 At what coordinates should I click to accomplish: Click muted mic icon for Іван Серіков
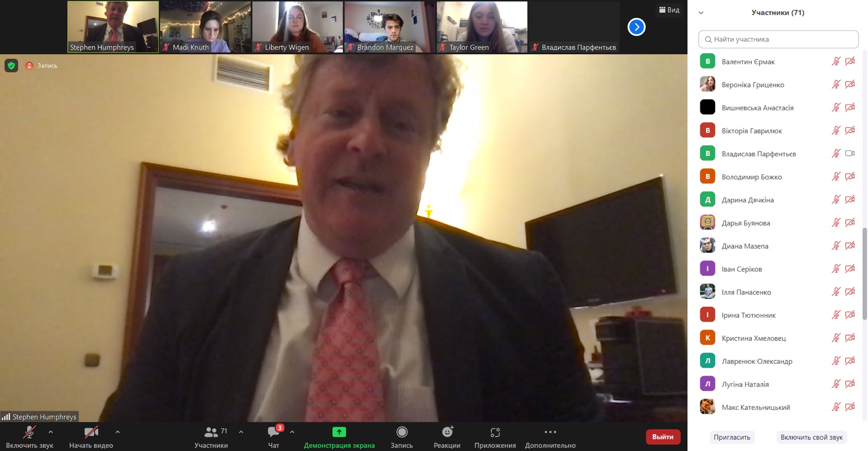836,268
